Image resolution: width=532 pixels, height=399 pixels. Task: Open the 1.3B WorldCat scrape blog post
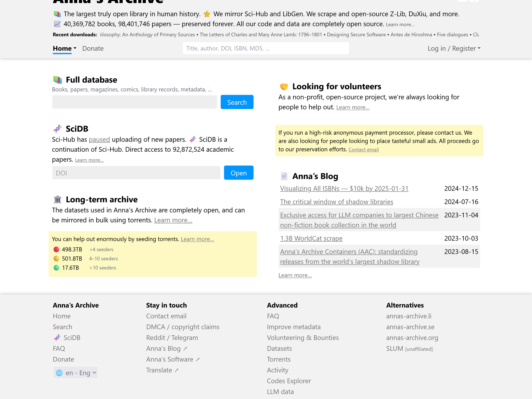point(311,238)
